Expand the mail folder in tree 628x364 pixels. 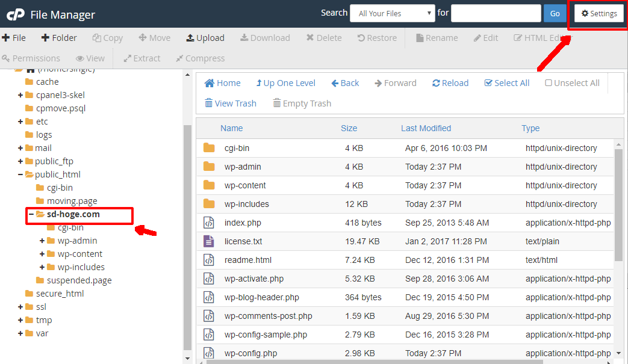[x=20, y=148]
